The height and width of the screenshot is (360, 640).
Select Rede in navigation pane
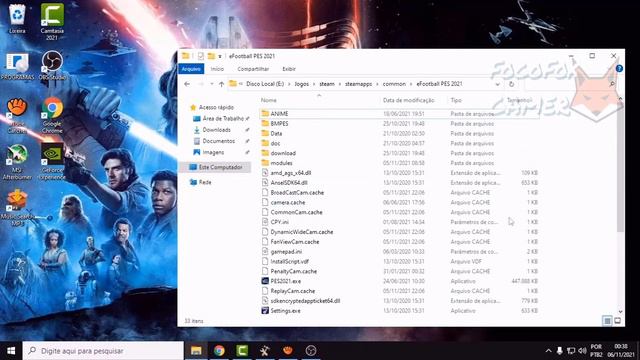pyautogui.click(x=205, y=182)
